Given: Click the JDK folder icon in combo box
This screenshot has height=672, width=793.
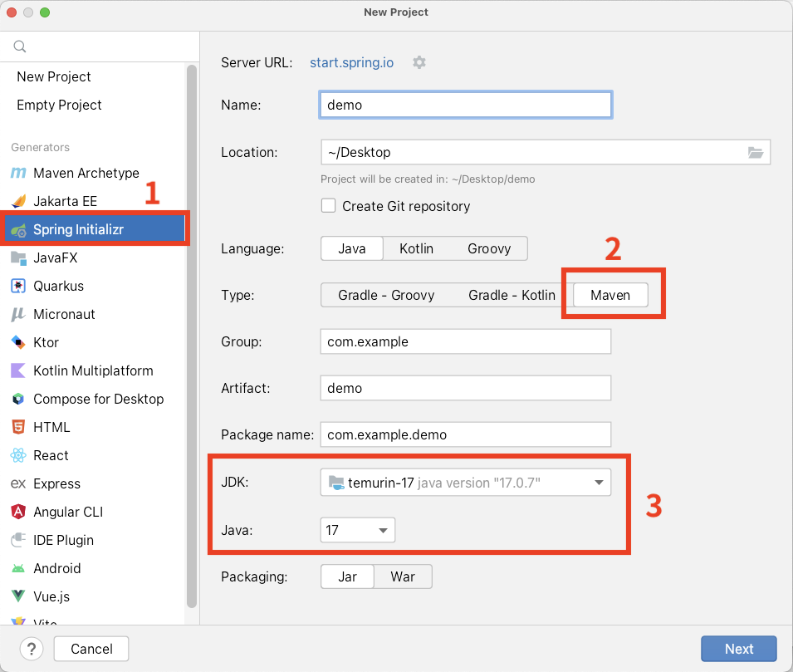Looking at the screenshot, I should (335, 483).
